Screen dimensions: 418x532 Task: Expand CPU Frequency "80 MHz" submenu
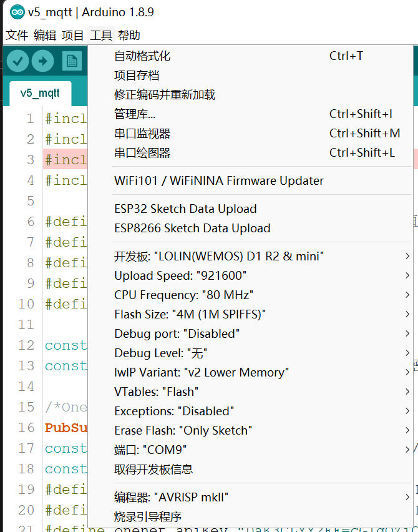point(250,295)
